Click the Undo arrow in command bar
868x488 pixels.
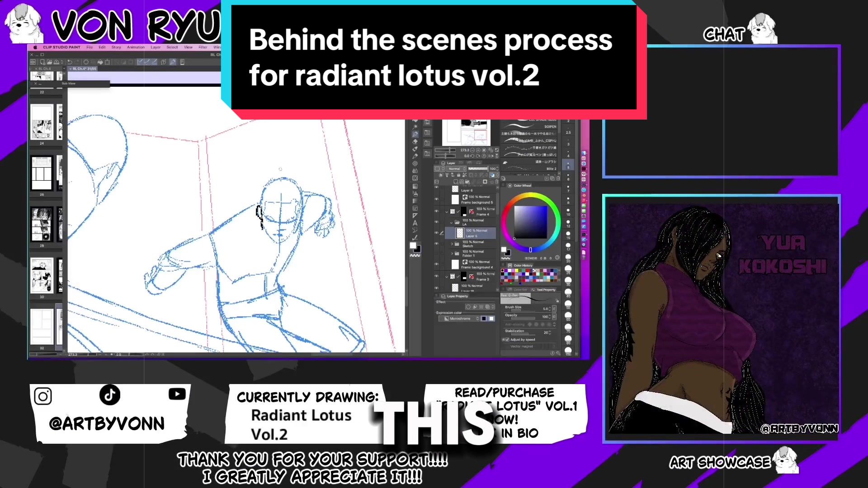71,62
